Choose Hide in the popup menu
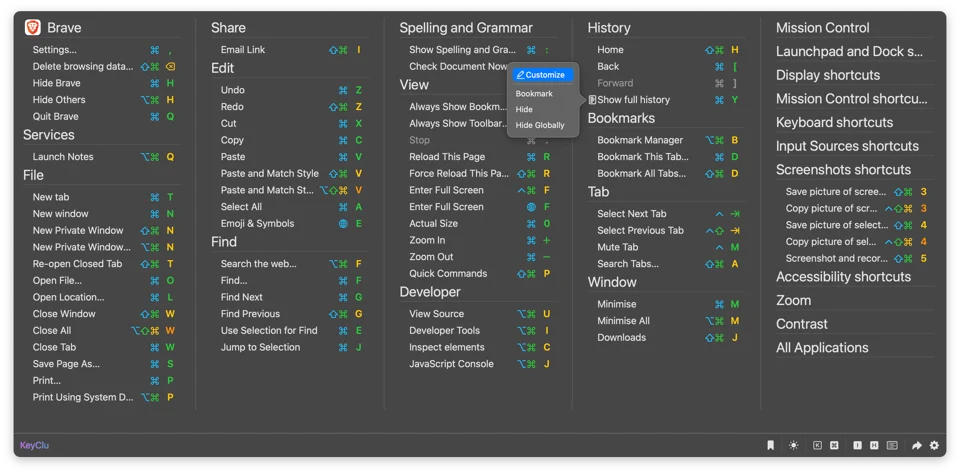This screenshot has width=960, height=473. (x=524, y=110)
